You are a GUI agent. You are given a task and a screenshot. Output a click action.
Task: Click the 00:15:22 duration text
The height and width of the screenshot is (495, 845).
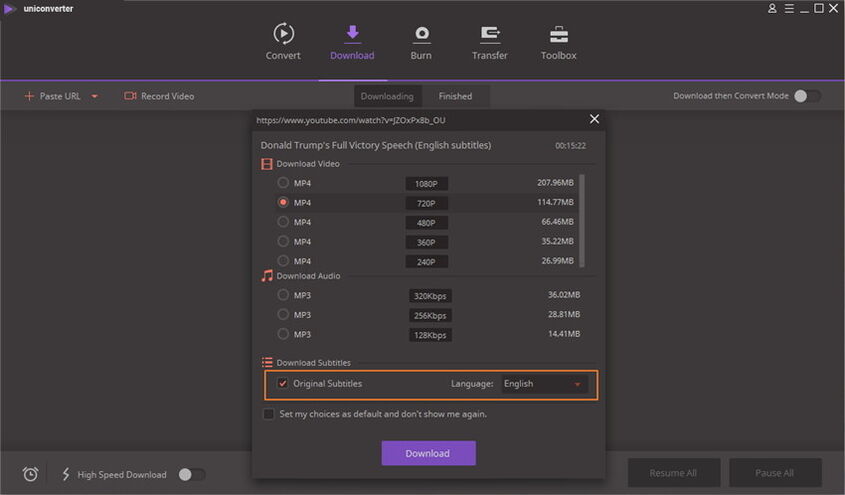click(x=570, y=145)
